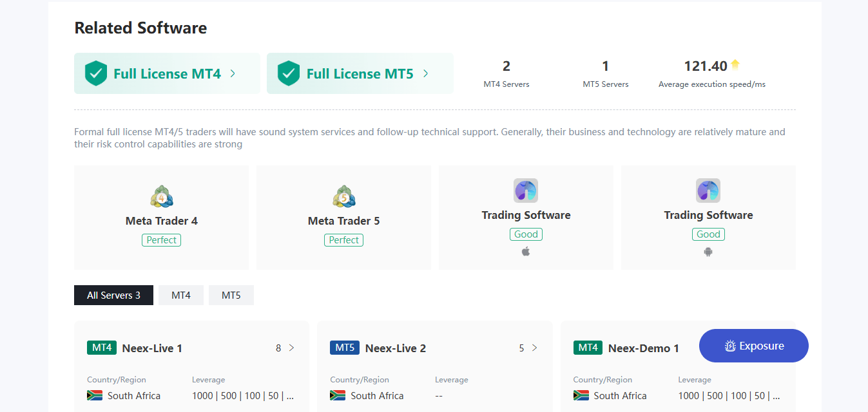The width and height of the screenshot is (868, 412).
Task: Click South Africa text on Neex-Live 1 card
Action: 134,395
